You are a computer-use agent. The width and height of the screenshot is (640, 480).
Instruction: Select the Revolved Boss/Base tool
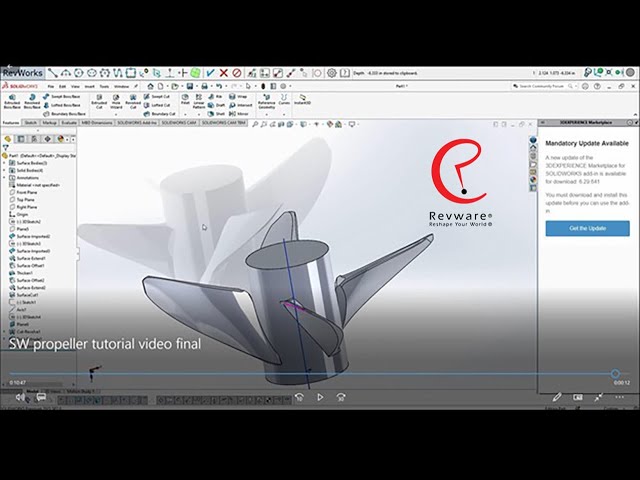32,101
